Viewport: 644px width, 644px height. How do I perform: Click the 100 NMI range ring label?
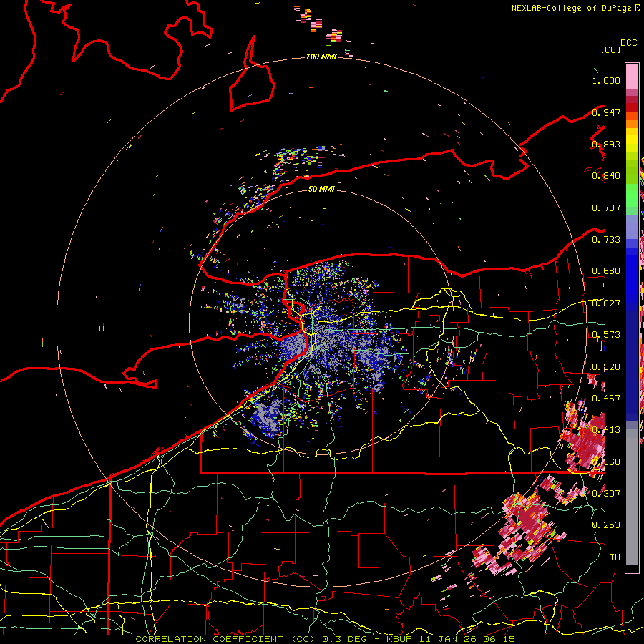(321, 57)
